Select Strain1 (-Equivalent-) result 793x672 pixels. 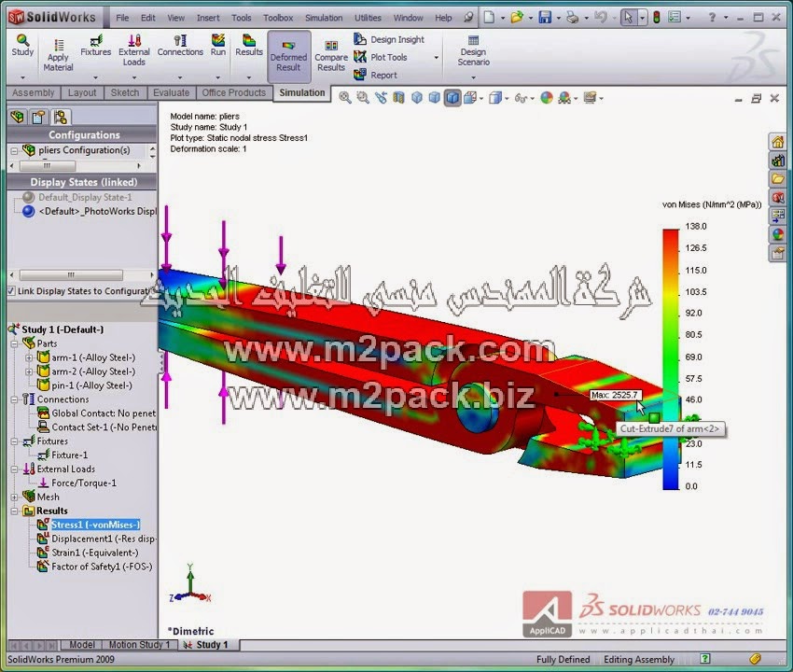pos(88,553)
